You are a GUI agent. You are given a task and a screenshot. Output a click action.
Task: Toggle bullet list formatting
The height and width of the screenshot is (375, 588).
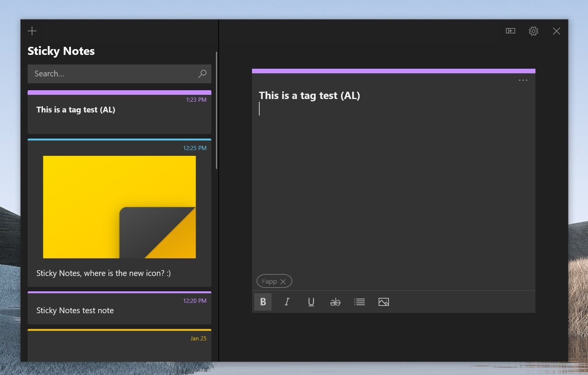click(x=359, y=302)
